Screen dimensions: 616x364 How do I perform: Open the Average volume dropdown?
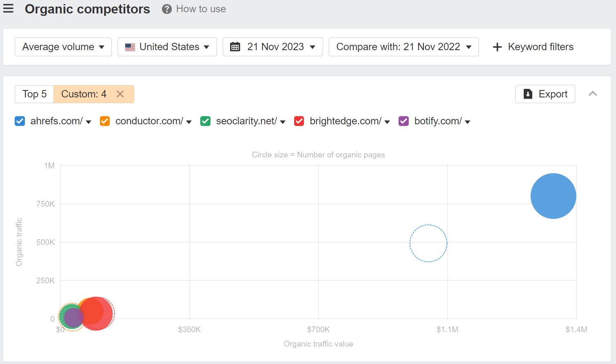(x=63, y=47)
